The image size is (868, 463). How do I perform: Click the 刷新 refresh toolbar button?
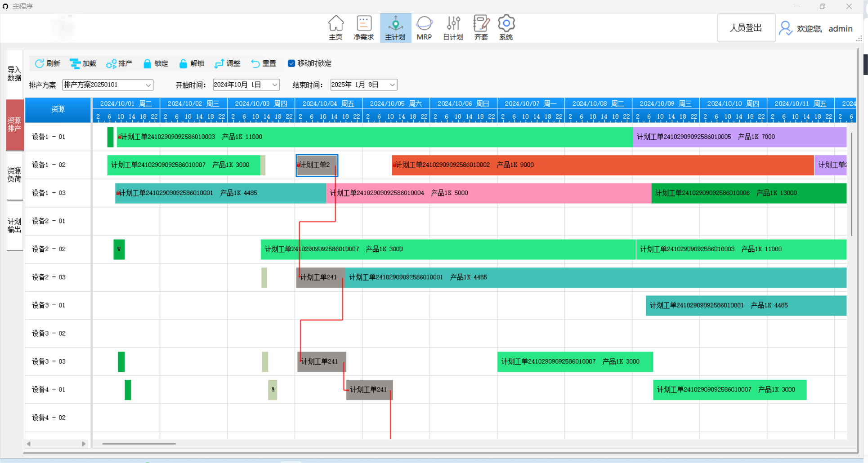point(48,63)
